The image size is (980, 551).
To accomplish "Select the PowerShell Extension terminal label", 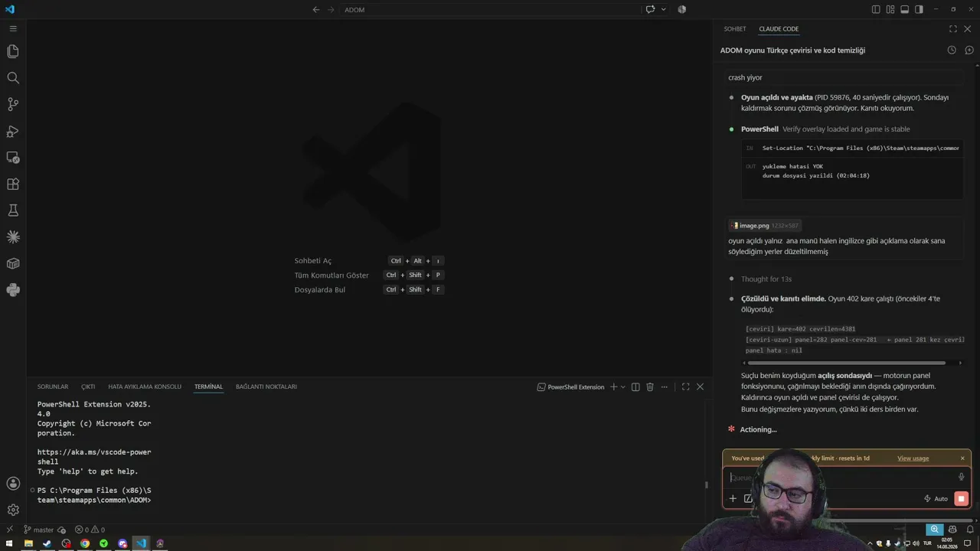I will [571, 387].
